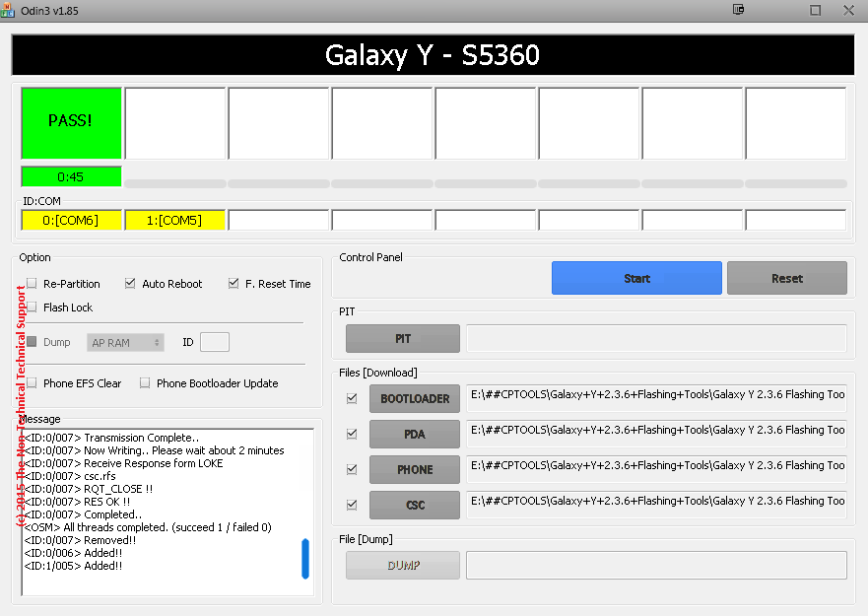
Task: Click log line '<ID:0/007> Removed!!'
Action: point(80,540)
